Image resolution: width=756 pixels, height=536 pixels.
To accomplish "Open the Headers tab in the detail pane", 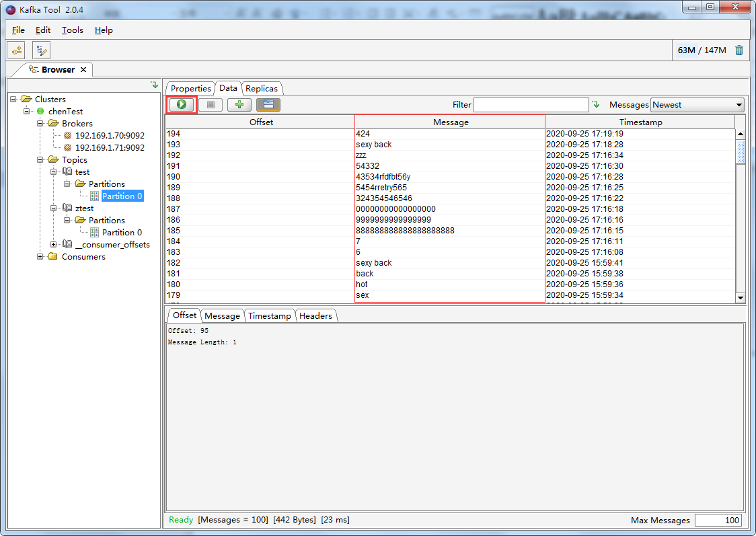I will 315,315.
